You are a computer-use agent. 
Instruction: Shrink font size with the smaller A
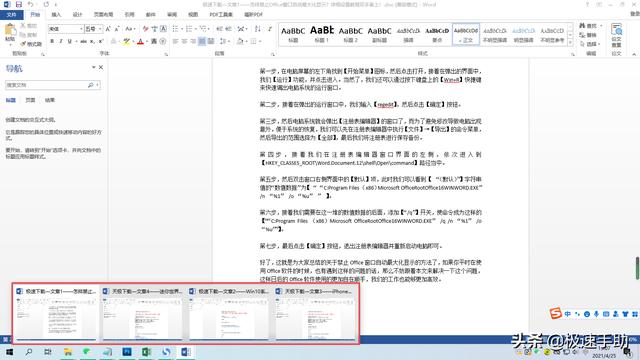(x=117, y=29)
